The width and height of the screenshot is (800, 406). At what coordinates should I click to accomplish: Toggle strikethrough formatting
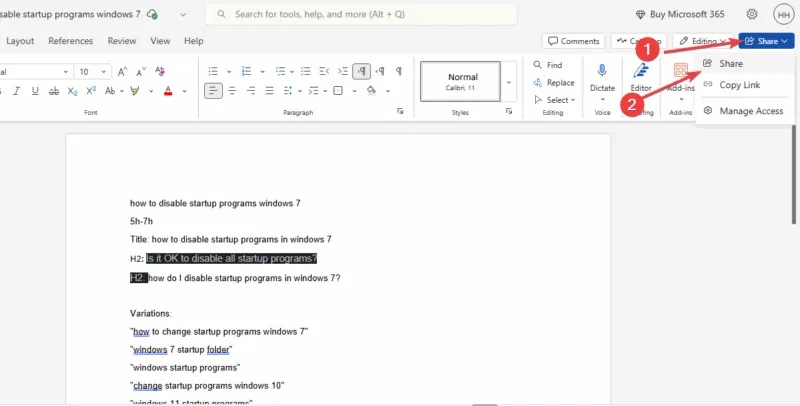pos(54,91)
